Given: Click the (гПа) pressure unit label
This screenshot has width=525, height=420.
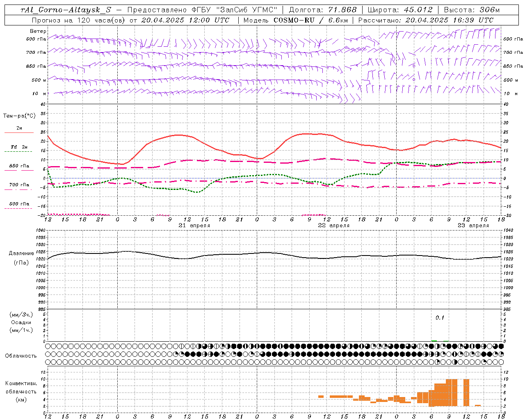Looking at the screenshot, I should tap(21, 263).
